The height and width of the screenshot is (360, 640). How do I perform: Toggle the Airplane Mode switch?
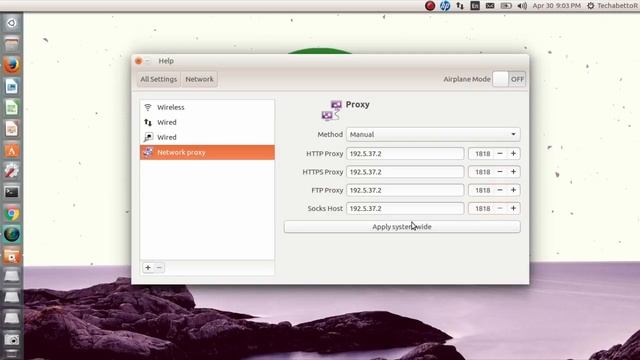pos(509,79)
